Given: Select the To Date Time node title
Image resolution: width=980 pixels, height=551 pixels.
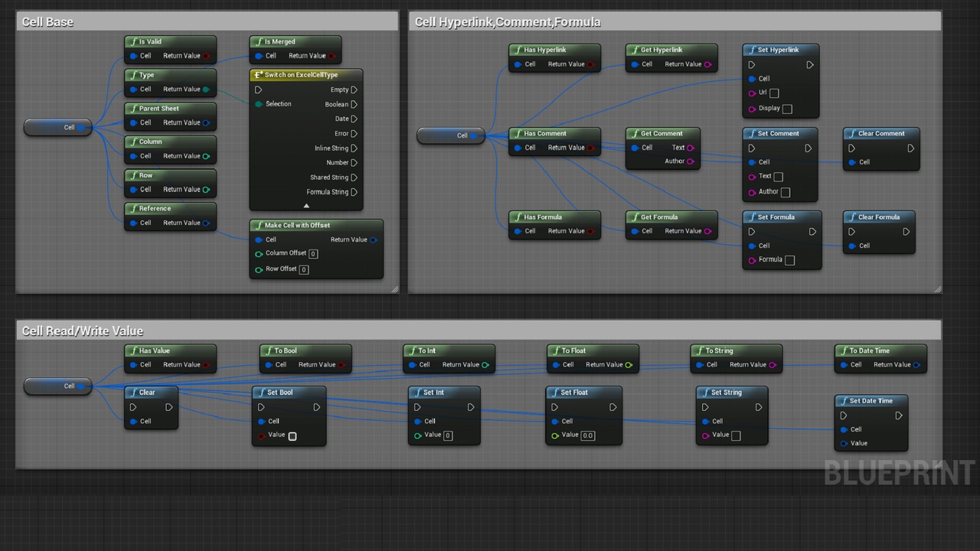Looking at the screenshot, I should pyautogui.click(x=869, y=350).
